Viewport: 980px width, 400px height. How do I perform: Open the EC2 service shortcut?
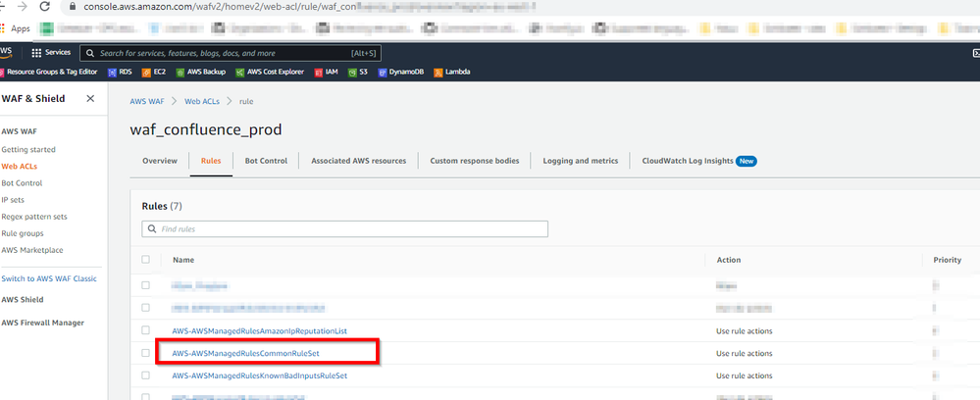pyautogui.click(x=154, y=73)
